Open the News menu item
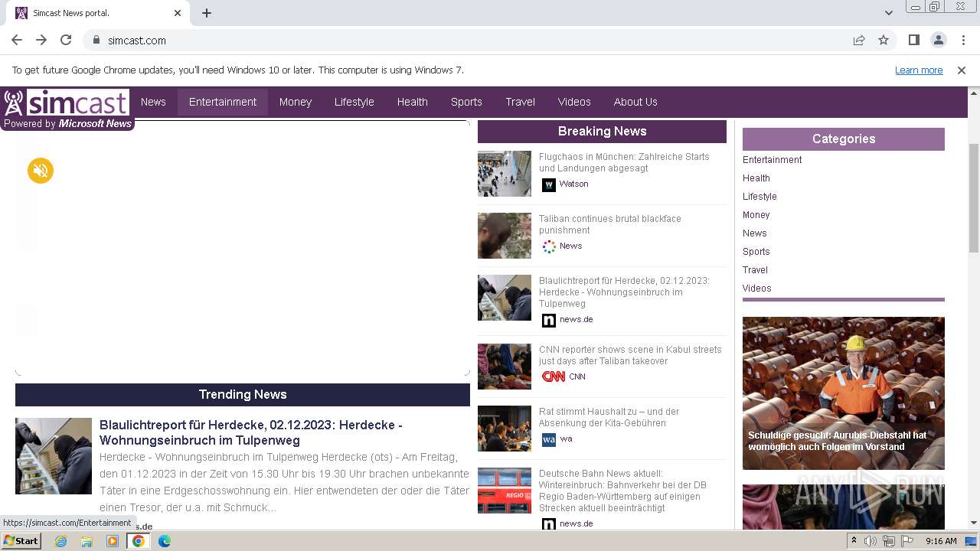Screen dimensions: 980x551 [153, 102]
